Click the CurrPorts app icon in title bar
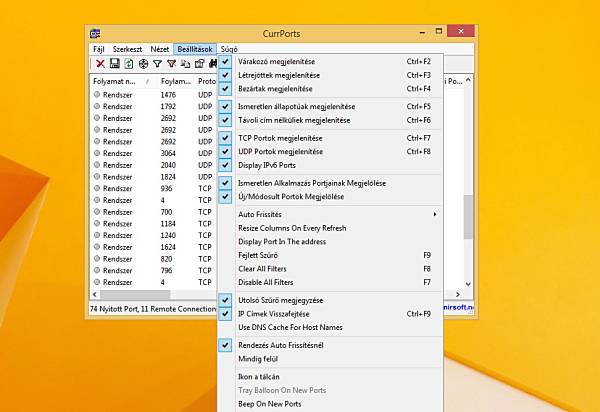600x412 pixels. (95, 34)
